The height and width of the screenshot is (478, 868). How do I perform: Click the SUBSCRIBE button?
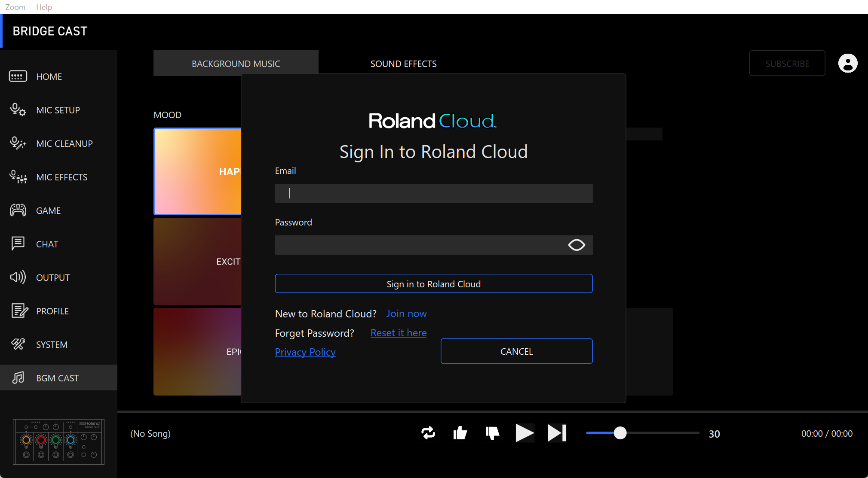[787, 64]
